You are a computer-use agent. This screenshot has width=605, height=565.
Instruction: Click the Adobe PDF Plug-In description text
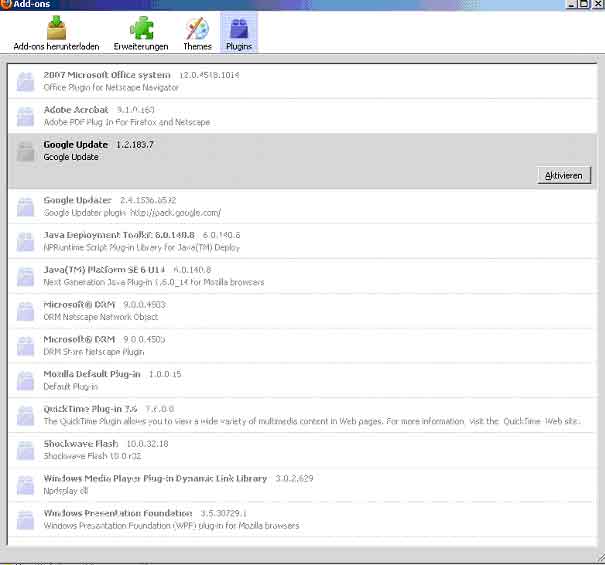[x=127, y=122]
